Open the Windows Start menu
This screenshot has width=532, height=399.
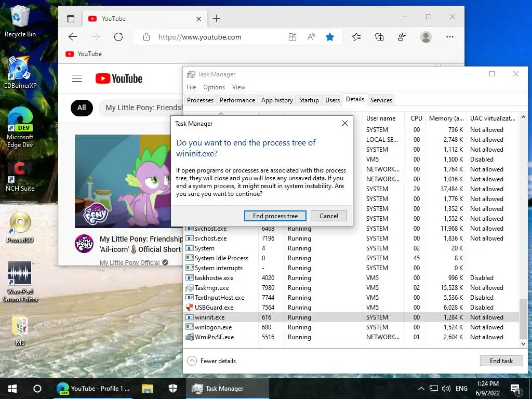pos(12,389)
